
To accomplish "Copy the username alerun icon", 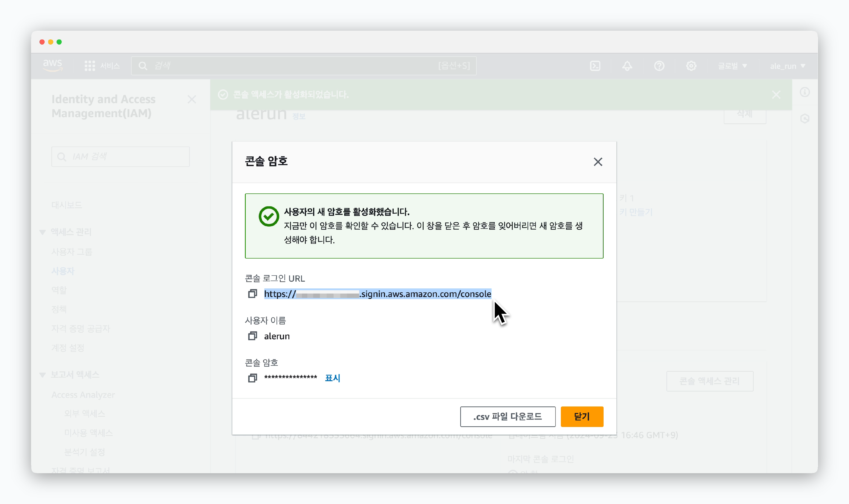I will coord(252,336).
